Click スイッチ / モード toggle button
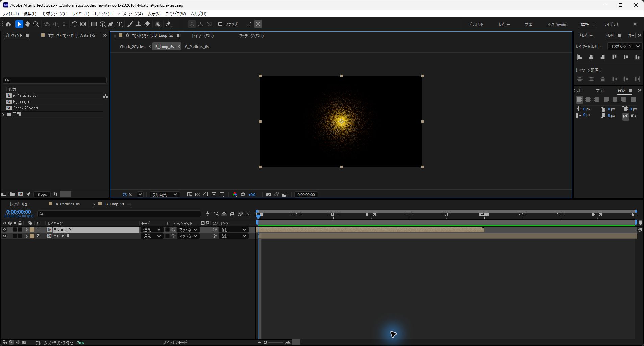The image size is (644, 346). 175,342
